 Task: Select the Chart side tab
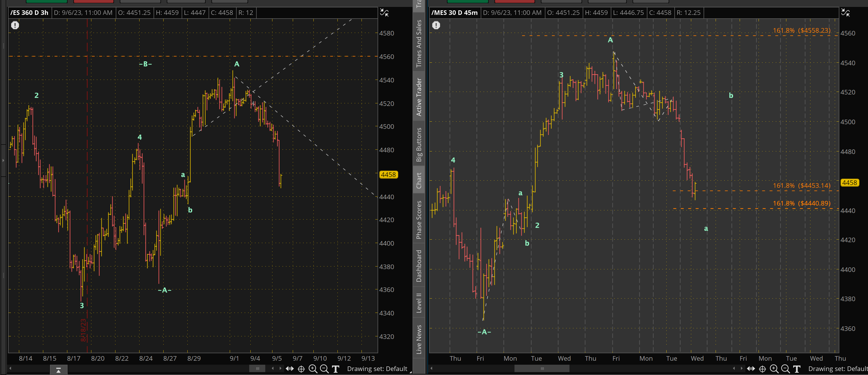(x=419, y=181)
